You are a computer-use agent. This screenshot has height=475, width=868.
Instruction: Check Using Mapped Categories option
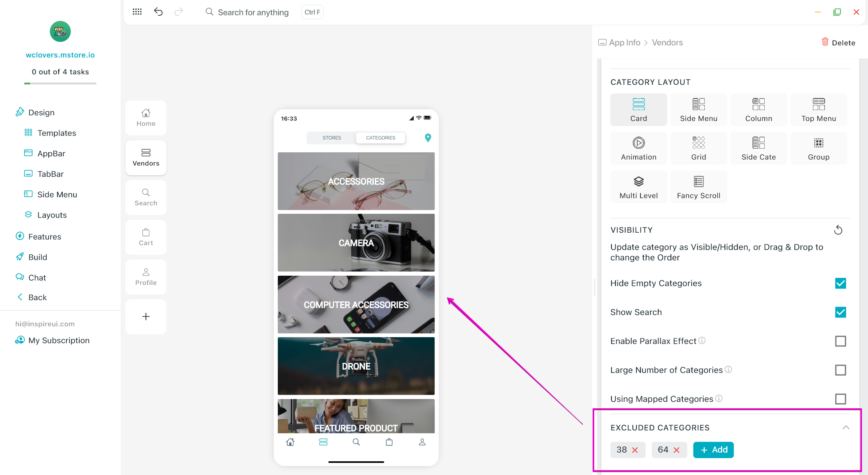[840, 399]
